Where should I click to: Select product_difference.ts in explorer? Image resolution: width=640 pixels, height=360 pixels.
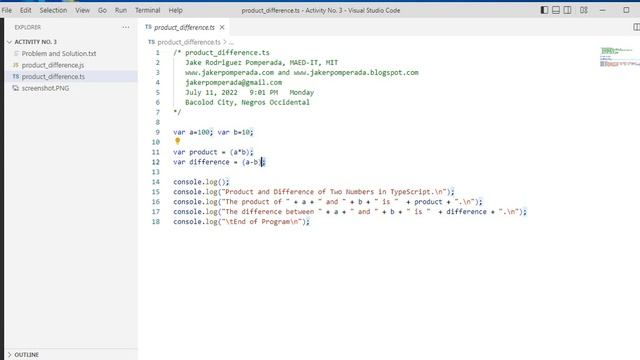pyautogui.click(x=53, y=76)
